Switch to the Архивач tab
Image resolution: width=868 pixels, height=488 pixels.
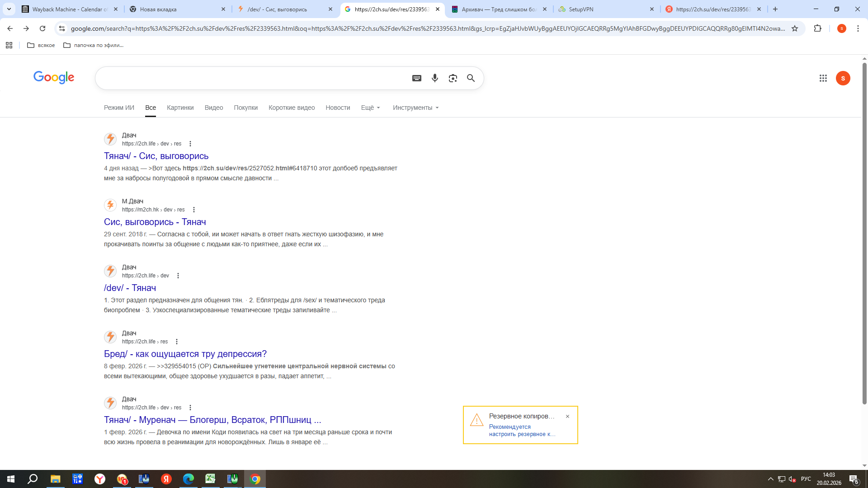[499, 9]
